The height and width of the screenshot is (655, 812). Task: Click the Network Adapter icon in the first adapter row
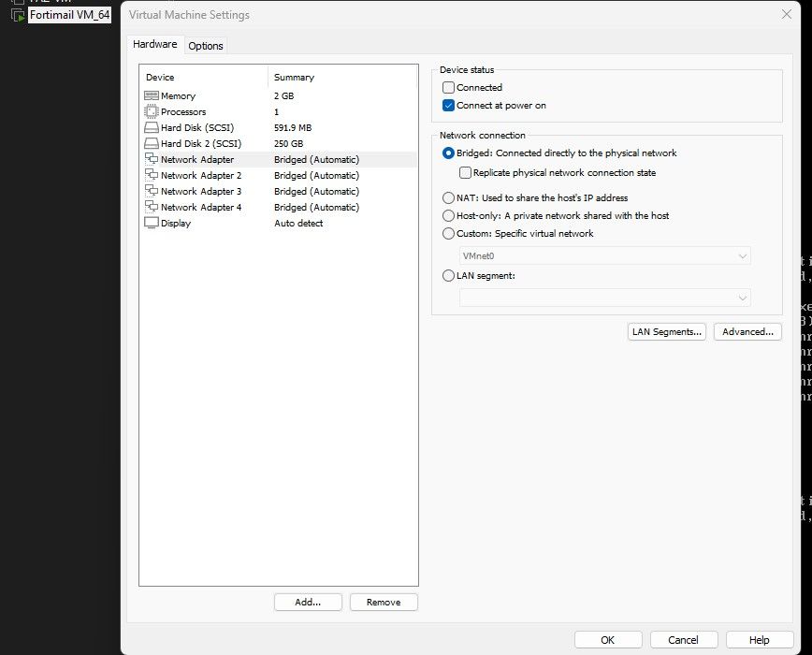(152, 158)
